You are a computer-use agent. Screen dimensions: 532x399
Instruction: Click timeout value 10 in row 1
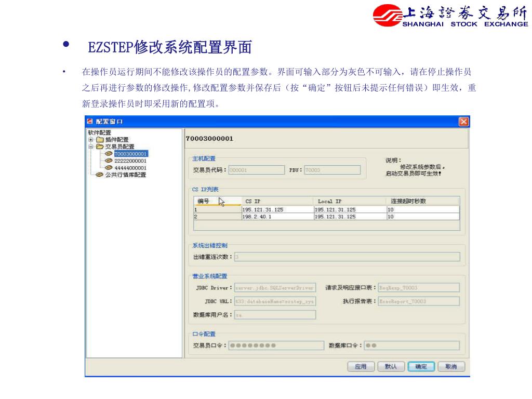click(x=423, y=210)
